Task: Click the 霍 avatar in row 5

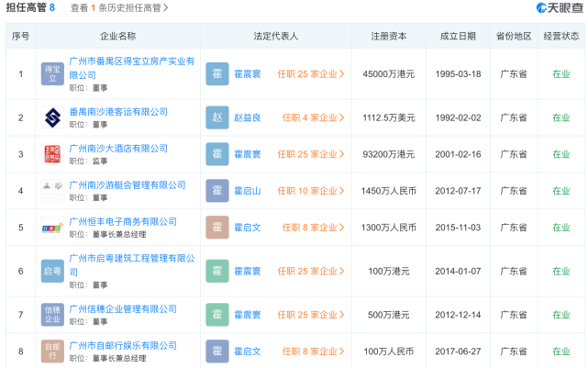Action: click(x=217, y=228)
